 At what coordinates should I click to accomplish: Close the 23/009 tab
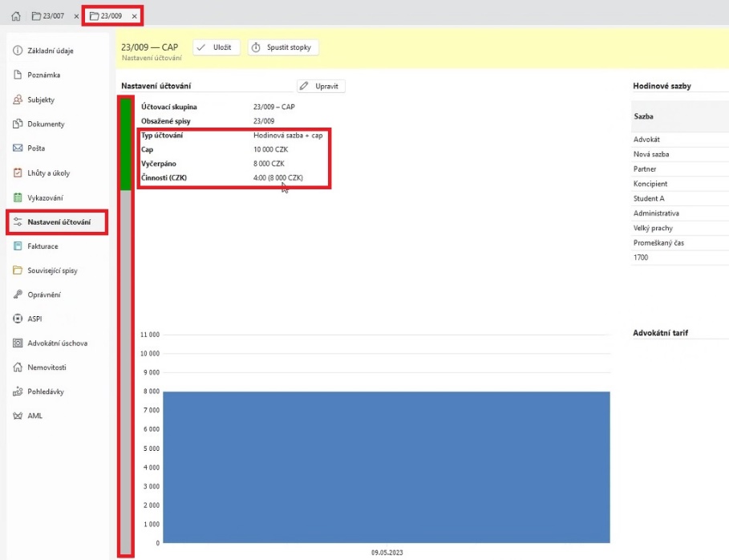(135, 16)
